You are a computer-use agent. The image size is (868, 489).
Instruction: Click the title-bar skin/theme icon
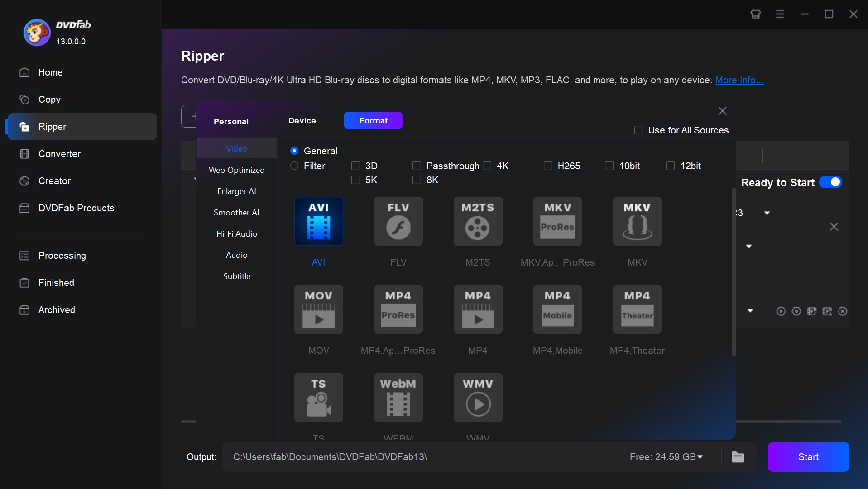pyautogui.click(x=755, y=14)
